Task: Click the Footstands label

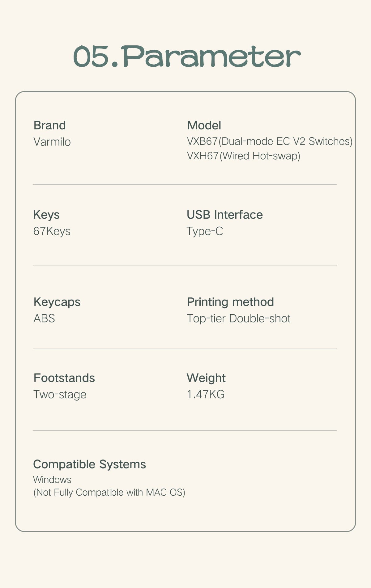Action: click(64, 378)
